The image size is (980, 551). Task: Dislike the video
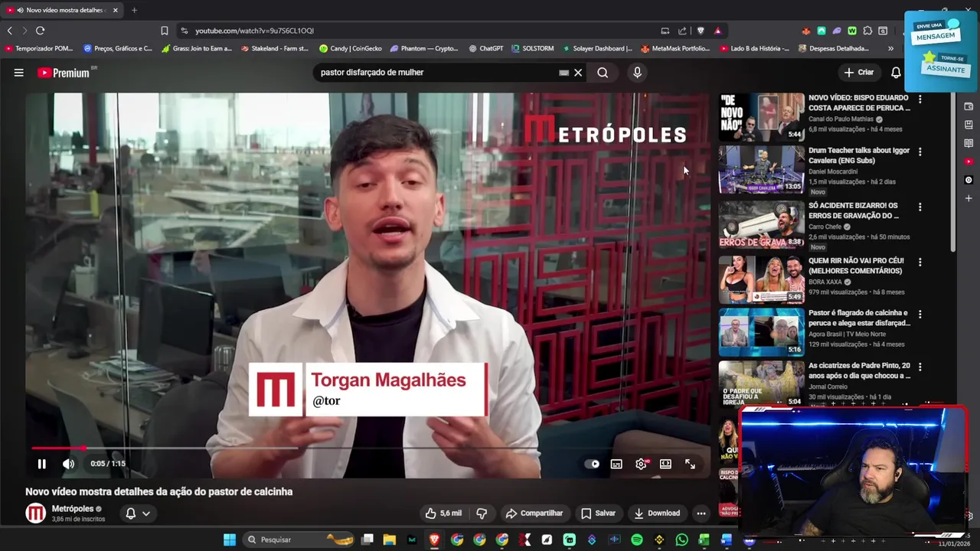tap(482, 514)
